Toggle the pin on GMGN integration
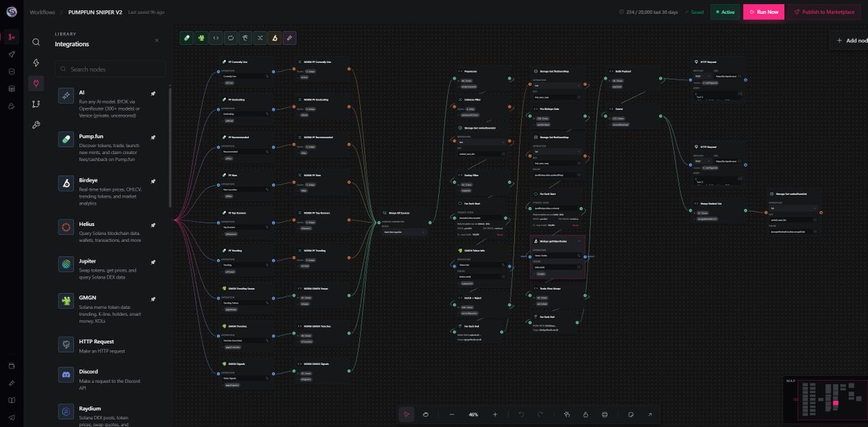This screenshot has width=868, height=427. pos(153,298)
